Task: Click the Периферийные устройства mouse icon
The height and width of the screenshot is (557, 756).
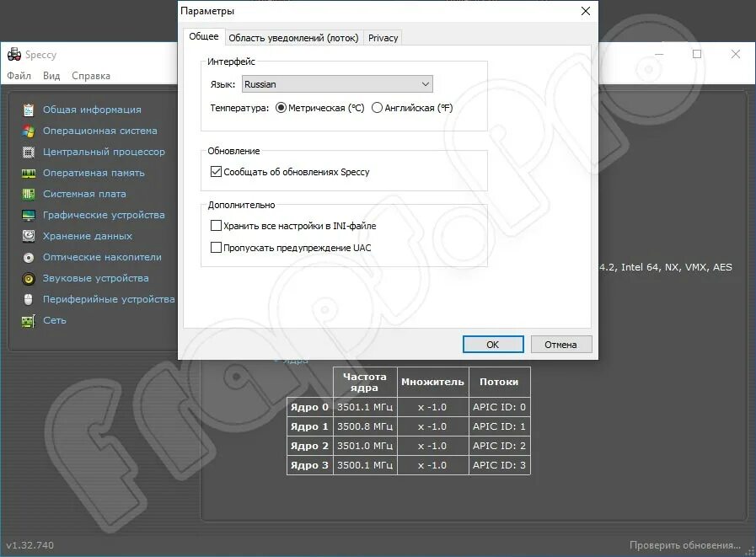Action: 29,299
